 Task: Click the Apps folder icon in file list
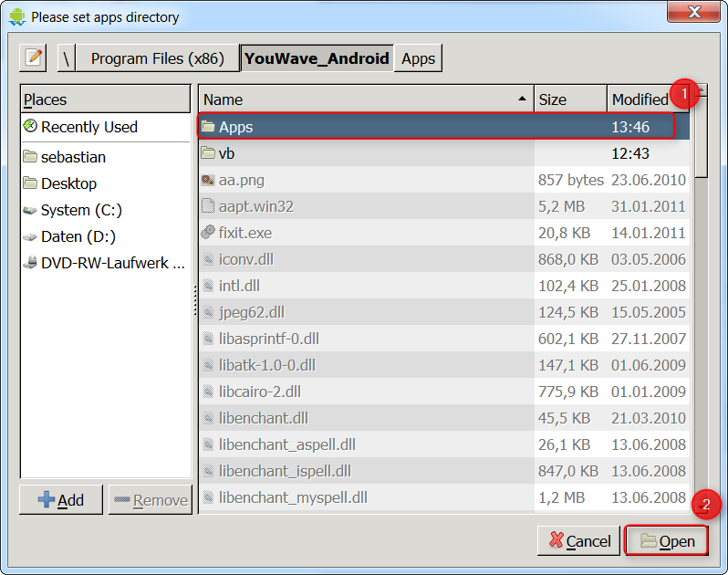207,126
